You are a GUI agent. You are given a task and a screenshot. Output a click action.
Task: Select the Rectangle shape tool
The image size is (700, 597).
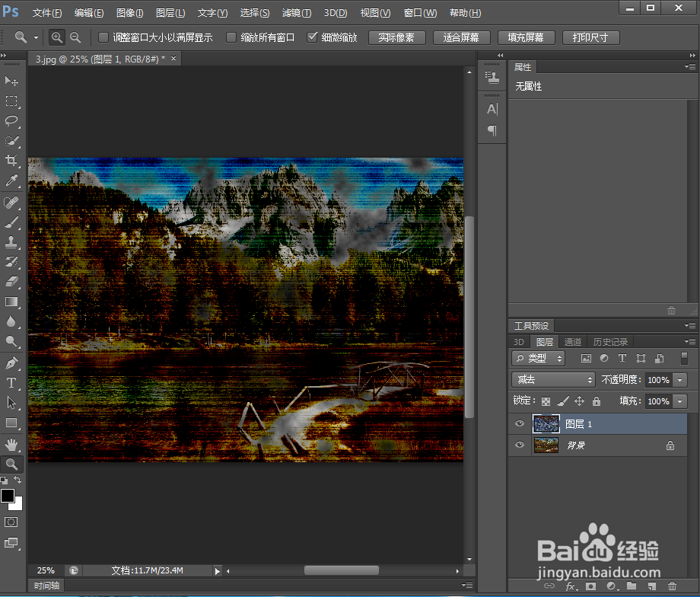pyautogui.click(x=11, y=423)
